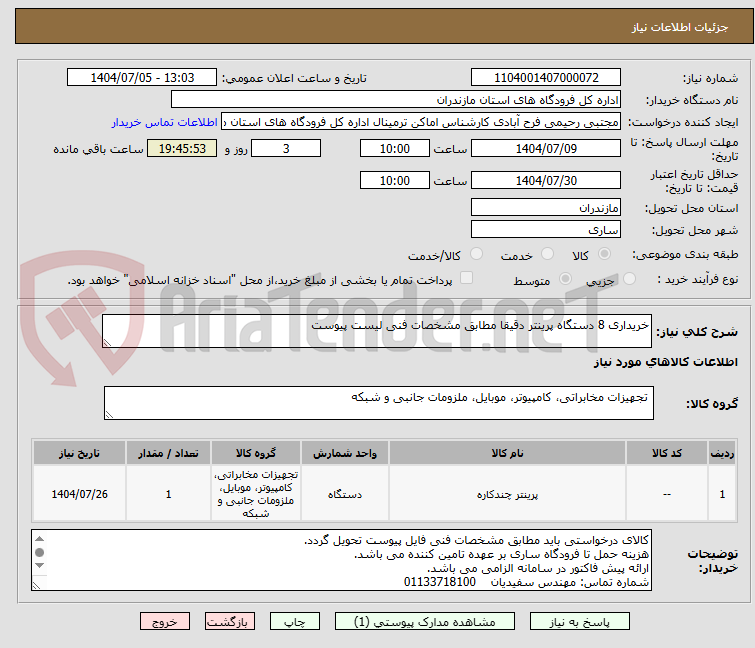Click the تعداد / مقدار column header
The height and width of the screenshot is (648, 755).
169,453
